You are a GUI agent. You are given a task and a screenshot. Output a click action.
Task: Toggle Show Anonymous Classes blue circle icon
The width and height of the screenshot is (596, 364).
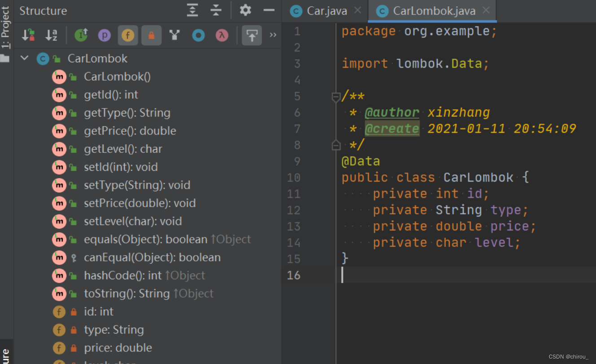point(198,35)
